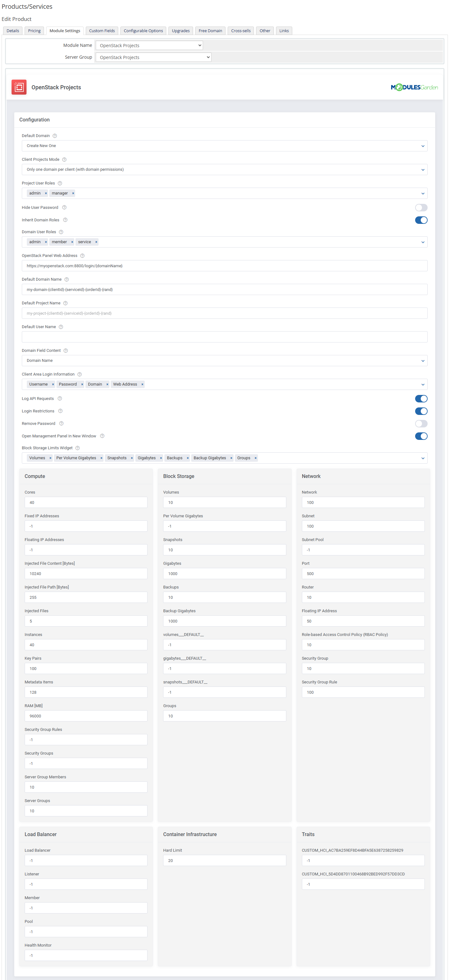Open help icon beside Client Area Login Information

pos(80,374)
